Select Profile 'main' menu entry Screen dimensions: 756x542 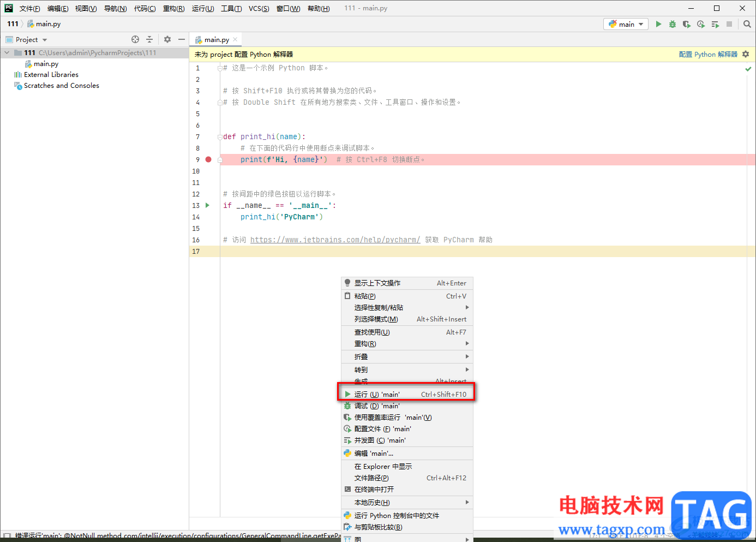tap(407, 428)
